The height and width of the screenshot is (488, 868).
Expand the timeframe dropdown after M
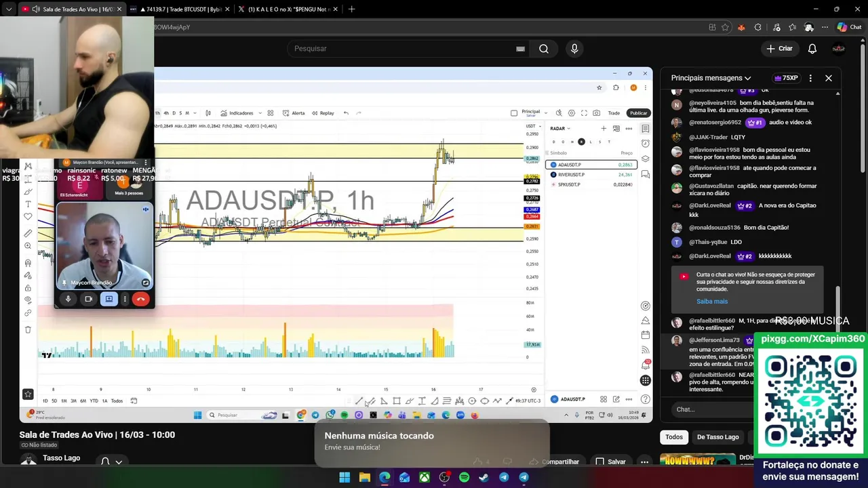(195, 113)
